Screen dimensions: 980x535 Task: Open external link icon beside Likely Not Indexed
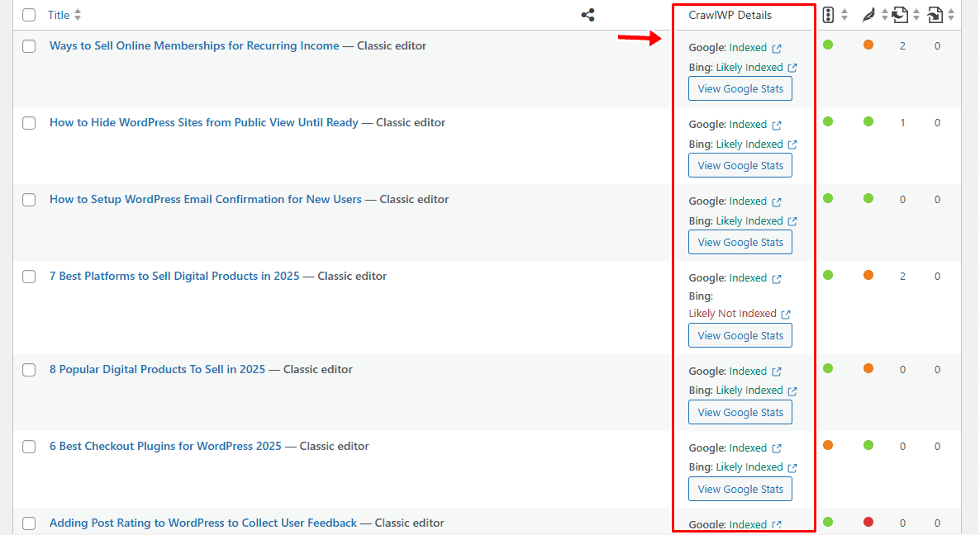786,315
